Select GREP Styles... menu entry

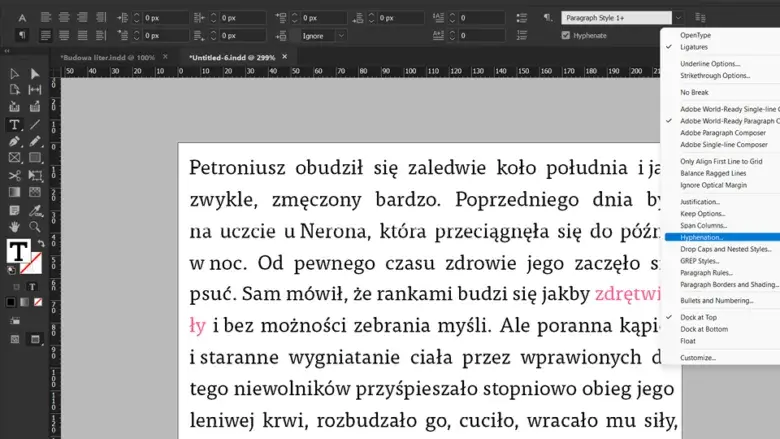699,261
